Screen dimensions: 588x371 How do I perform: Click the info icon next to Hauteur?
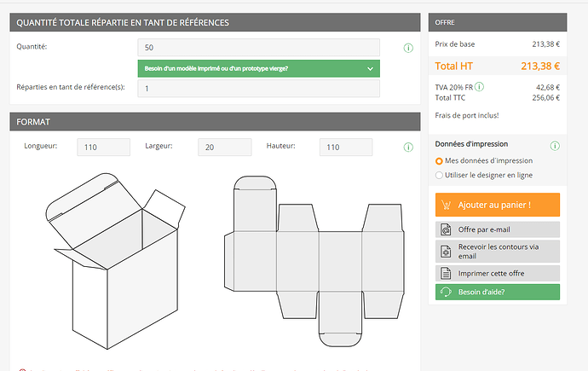coord(408,148)
